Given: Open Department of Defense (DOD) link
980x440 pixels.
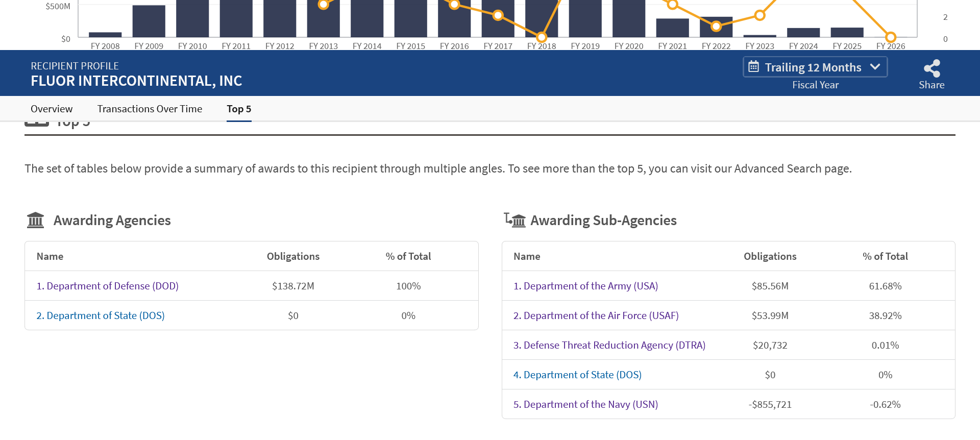Looking at the screenshot, I should [108, 286].
